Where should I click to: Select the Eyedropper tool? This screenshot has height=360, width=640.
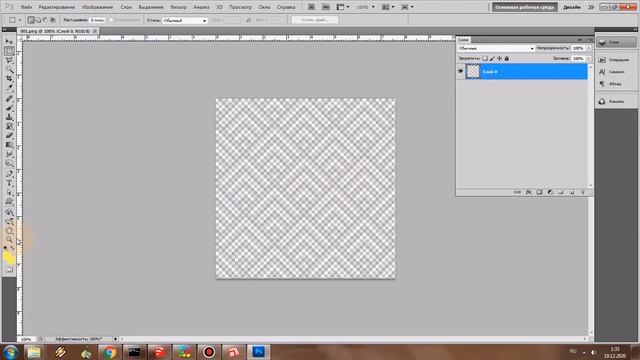click(9, 87)
